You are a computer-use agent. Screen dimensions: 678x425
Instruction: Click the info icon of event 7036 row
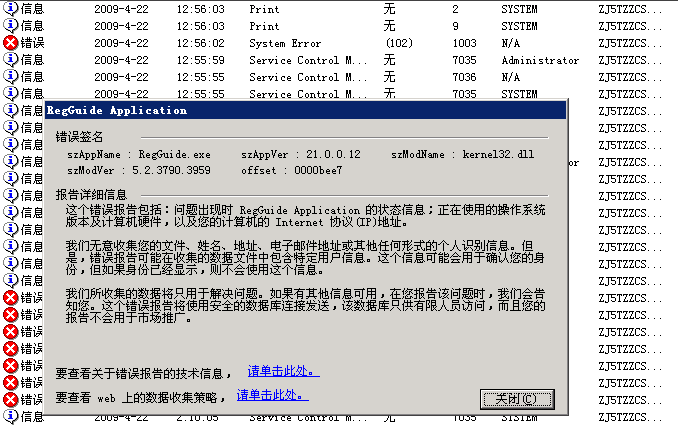pyautogui.click(x=10, y=77)
